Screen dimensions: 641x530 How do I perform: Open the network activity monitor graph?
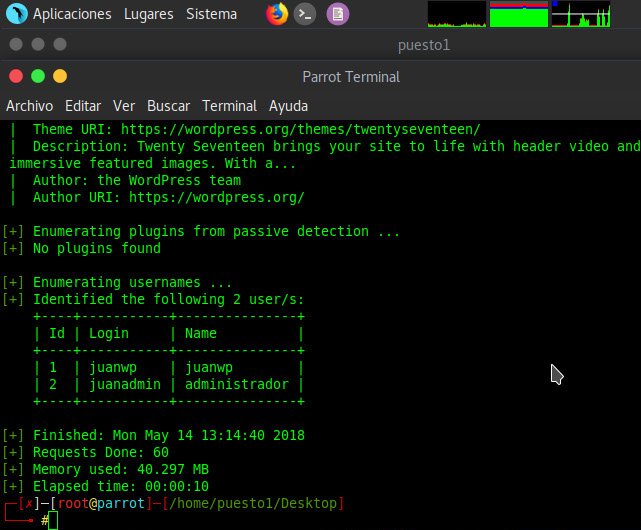pos(580,14)
